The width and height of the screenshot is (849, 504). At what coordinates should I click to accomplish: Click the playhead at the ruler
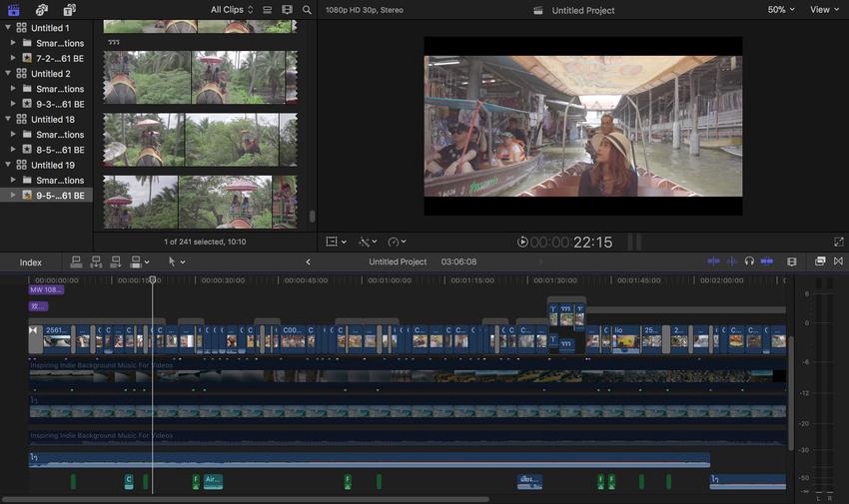pos(153,279)
